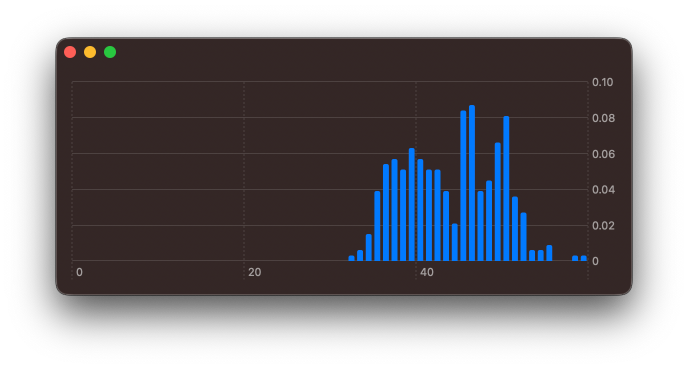Click the y-axis label 0.04
This screenshot has width=688, height=369.
[x=603, y=190]
